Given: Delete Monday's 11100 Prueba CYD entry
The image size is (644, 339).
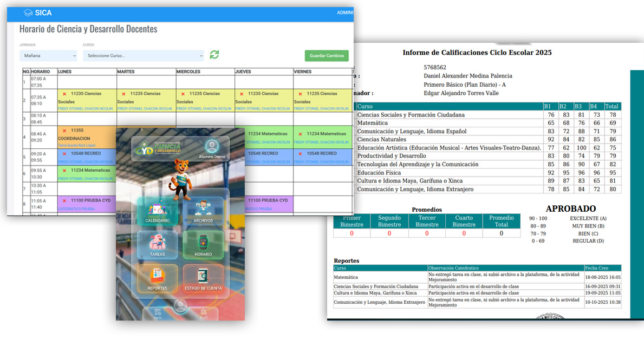Looking at the screenshot, I should pyautogui.click(x=64, y=200).
